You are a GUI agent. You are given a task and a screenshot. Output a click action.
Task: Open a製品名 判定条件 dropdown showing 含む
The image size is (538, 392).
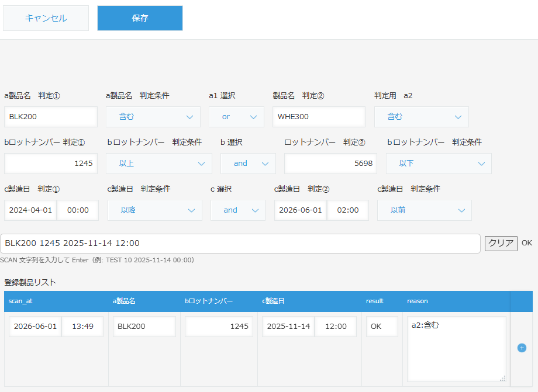(x=153, y=117)
